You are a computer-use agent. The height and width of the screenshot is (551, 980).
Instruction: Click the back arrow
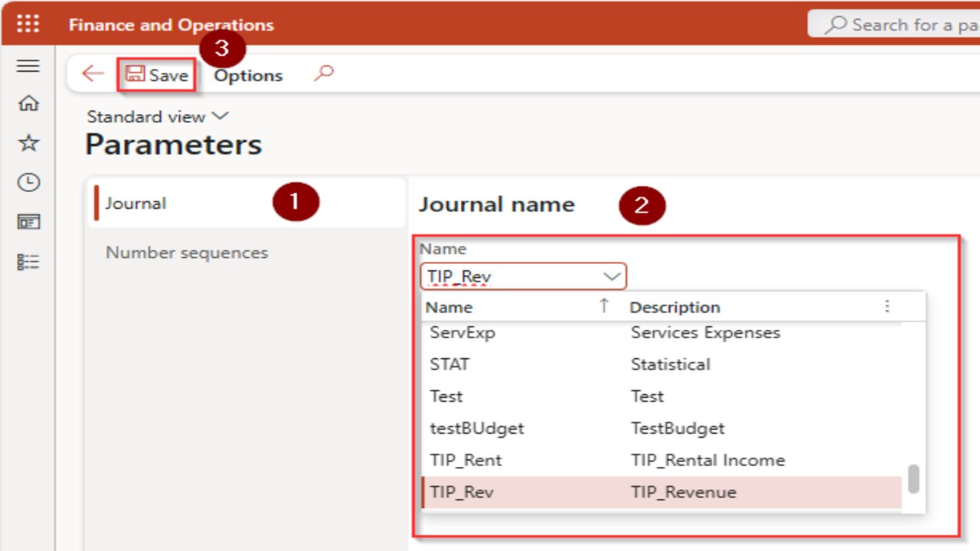click(93, 73)
